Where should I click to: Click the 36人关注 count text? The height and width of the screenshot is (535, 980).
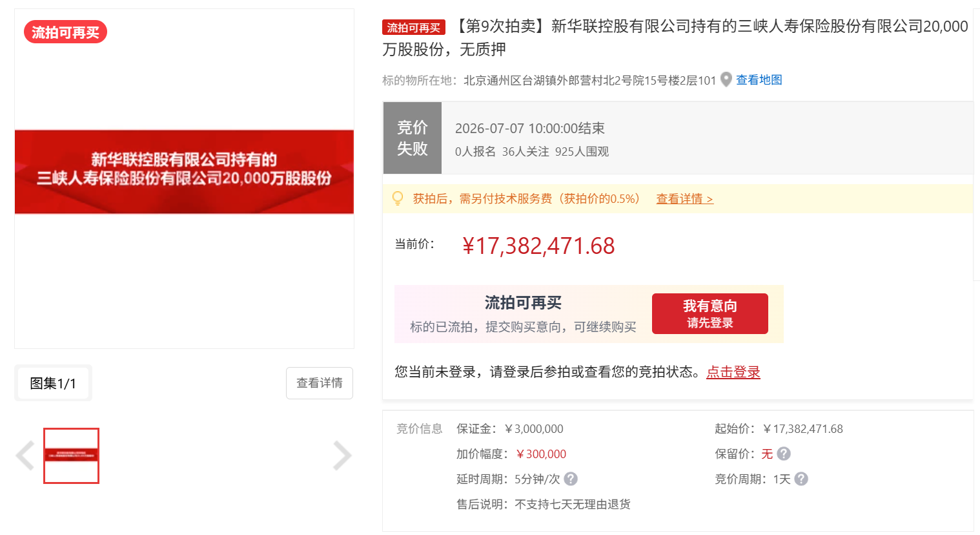(526, 151)
